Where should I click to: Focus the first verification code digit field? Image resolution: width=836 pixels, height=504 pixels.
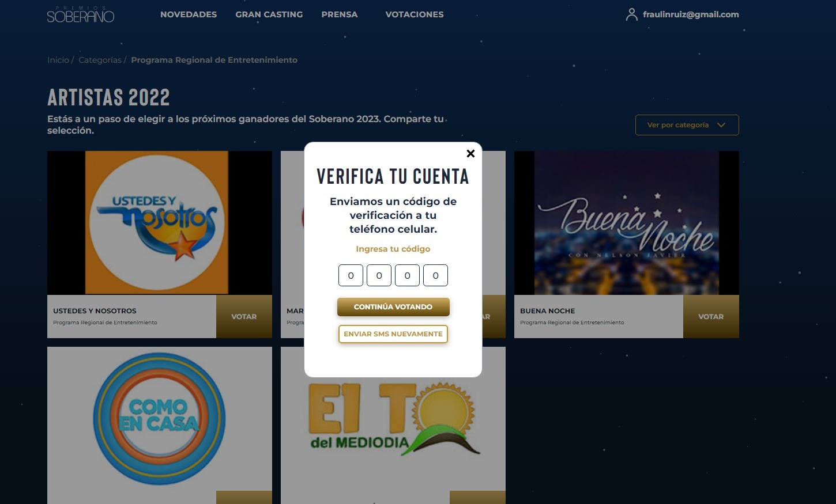tap(351, 275)
